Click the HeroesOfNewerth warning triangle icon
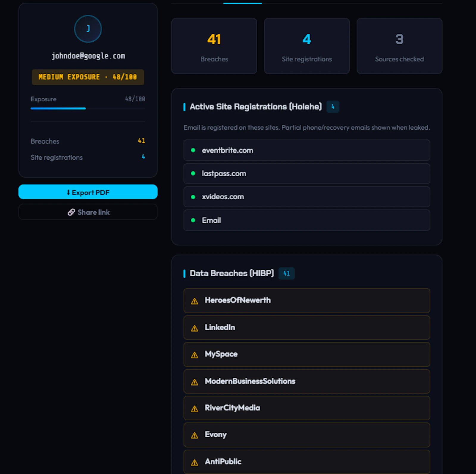The height and width of the screenshot is (474, 476). click(195, 301)
